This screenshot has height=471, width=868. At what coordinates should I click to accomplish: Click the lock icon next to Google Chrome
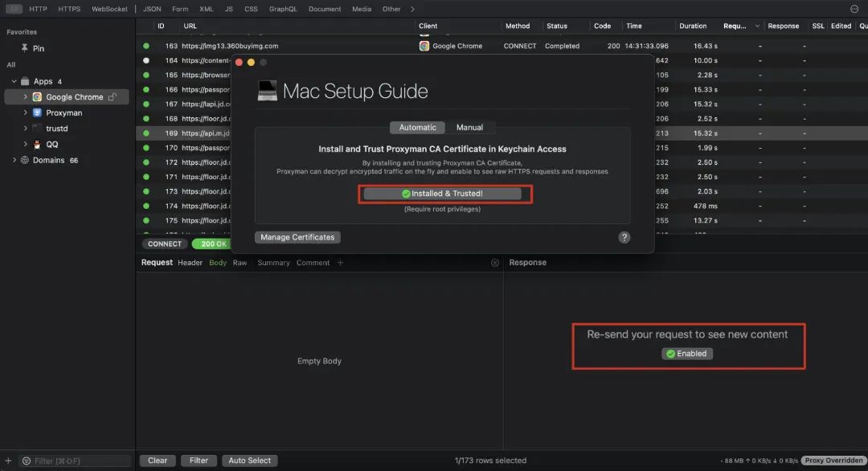(113, 97)
